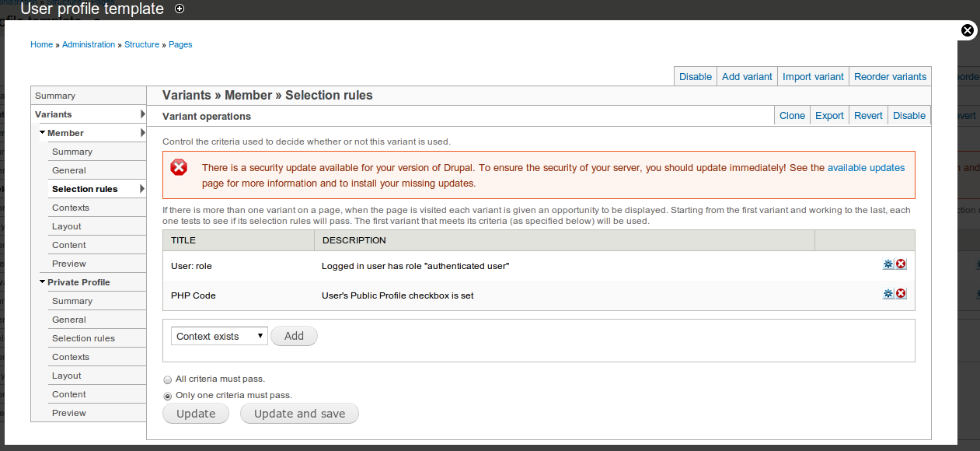Click the arrow next to Variants

click(143, 114)
